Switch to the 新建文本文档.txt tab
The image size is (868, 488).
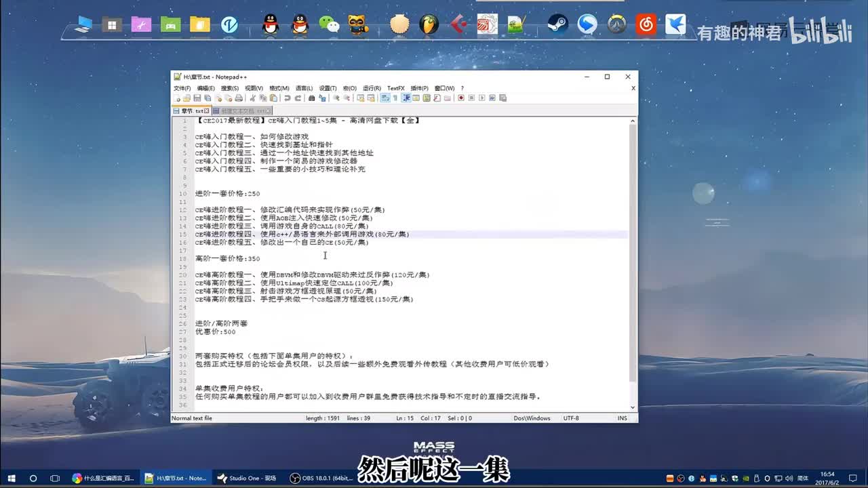(x=242, y=110)
